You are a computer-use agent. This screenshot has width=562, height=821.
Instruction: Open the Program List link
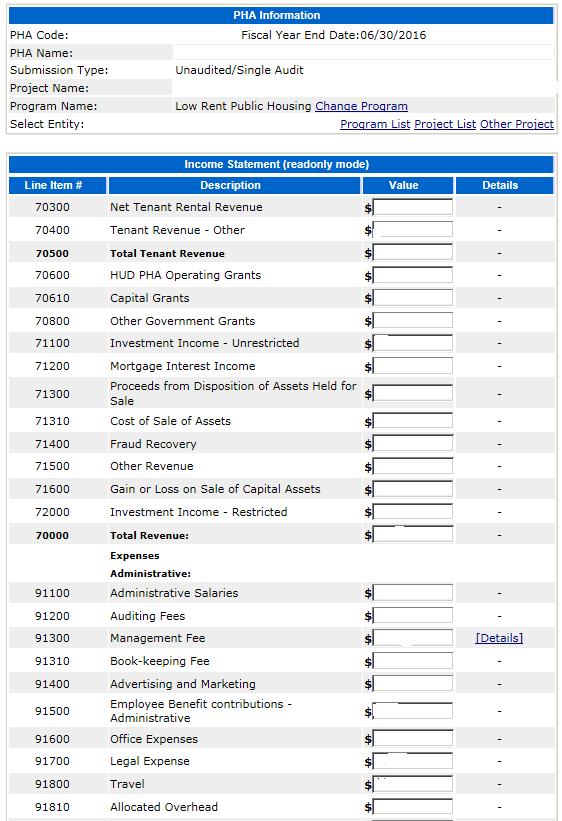tap(375, 124)
